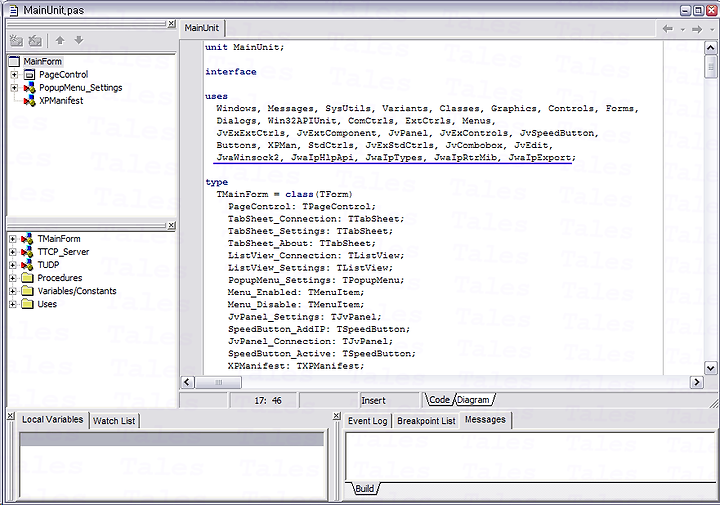Click the Uses folder icon

pos(28,304)
